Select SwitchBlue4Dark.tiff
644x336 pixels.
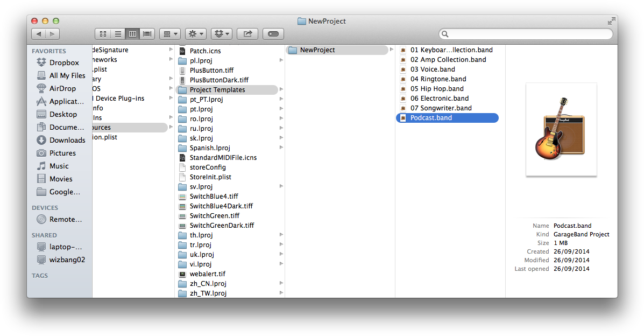(x=216, y=206)
